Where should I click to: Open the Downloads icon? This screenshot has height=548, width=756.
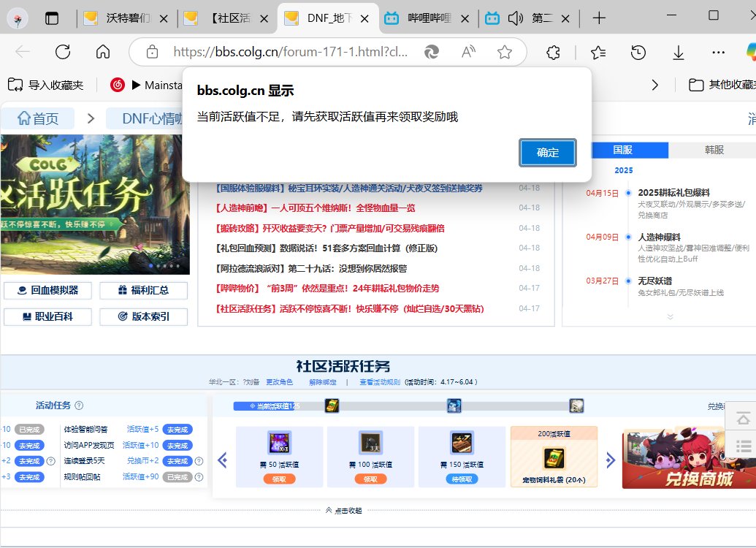click(x=679, y=52)
